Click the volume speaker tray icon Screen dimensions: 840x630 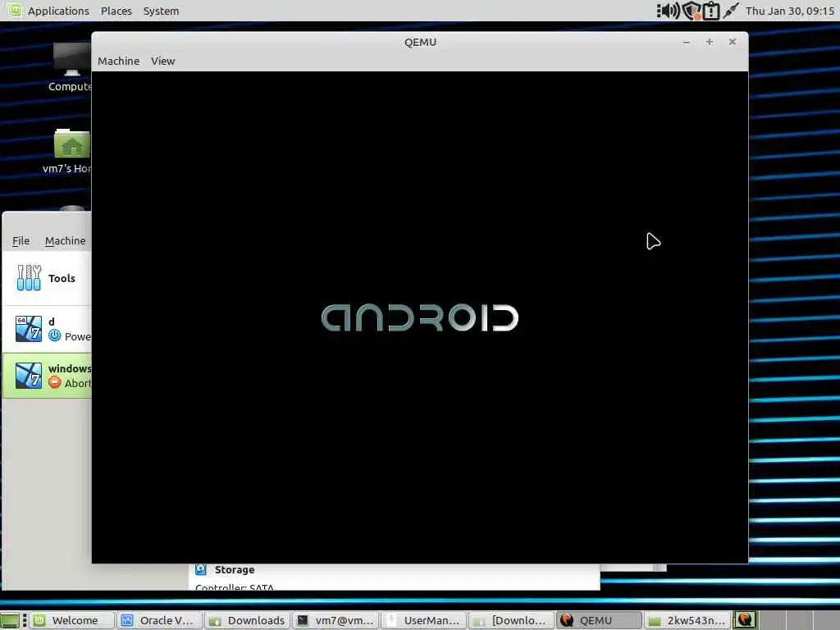coord(668,10)
